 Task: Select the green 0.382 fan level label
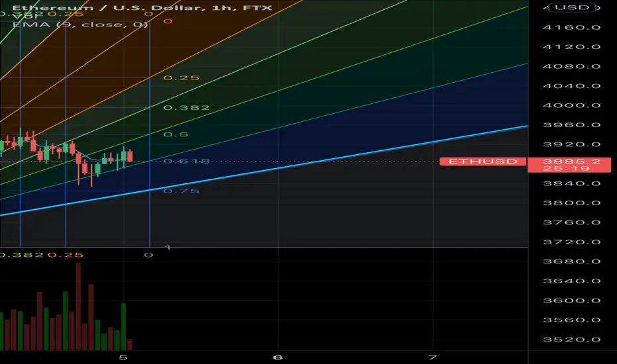click(x=187, y=107)
